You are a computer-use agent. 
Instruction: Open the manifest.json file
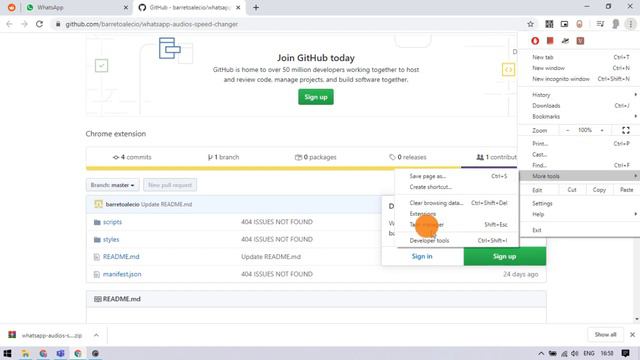click(x=122, y=274)
